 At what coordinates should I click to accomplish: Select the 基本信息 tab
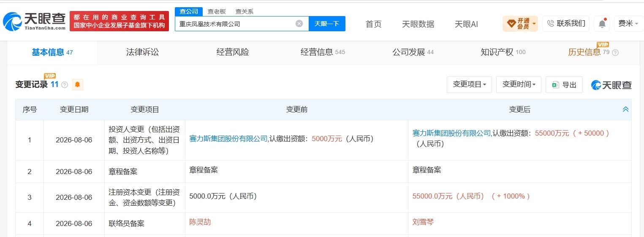52,52
